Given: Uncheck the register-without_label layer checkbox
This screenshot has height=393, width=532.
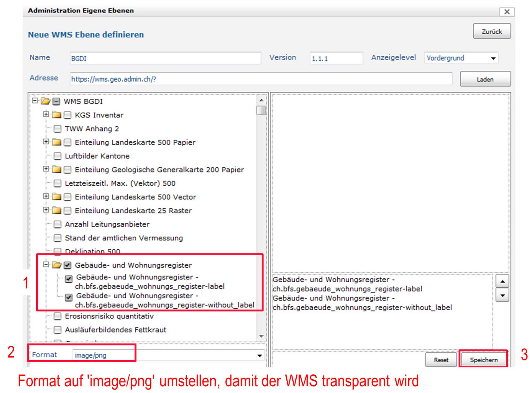Looking at the screenshot, I should (x=69, y=297).
